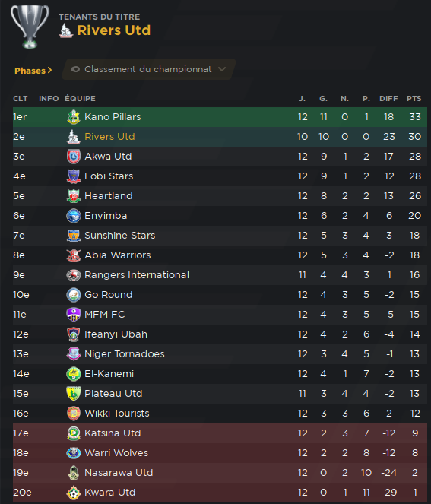The width and height of the screenshot is (431, 504).
Task: Click the Akwa Utd club crest
Action: (74, 157)
